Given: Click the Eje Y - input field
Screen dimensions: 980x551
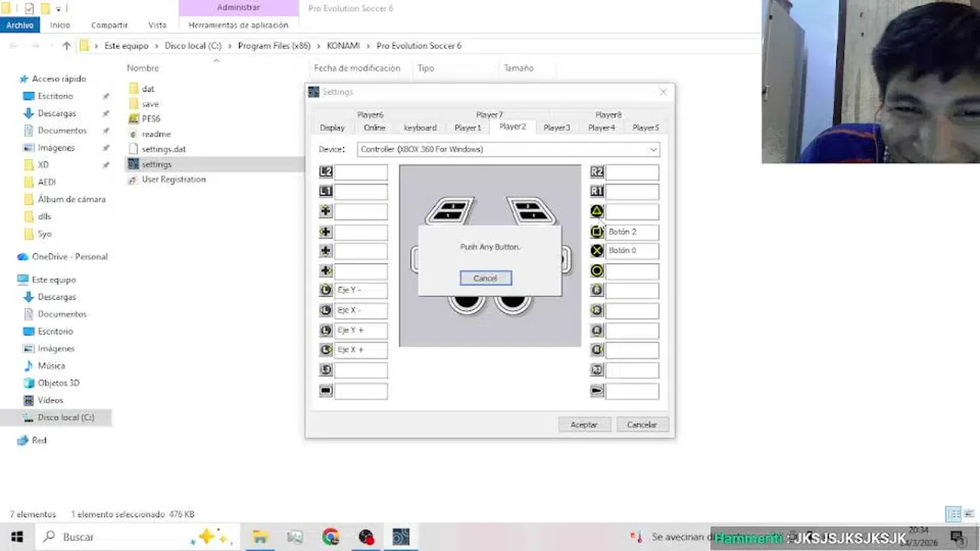Looking at the screenshot, I should pyautogui.click(x=361, y=290).
